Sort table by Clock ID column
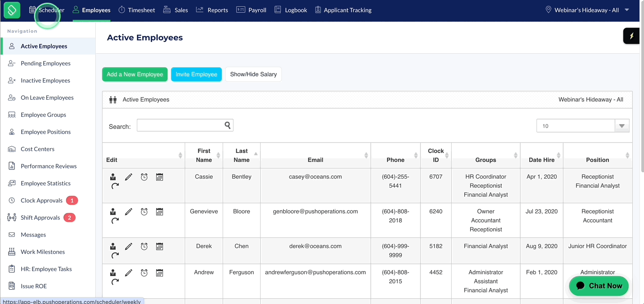 pyautogui.click(x=436, y=155)
